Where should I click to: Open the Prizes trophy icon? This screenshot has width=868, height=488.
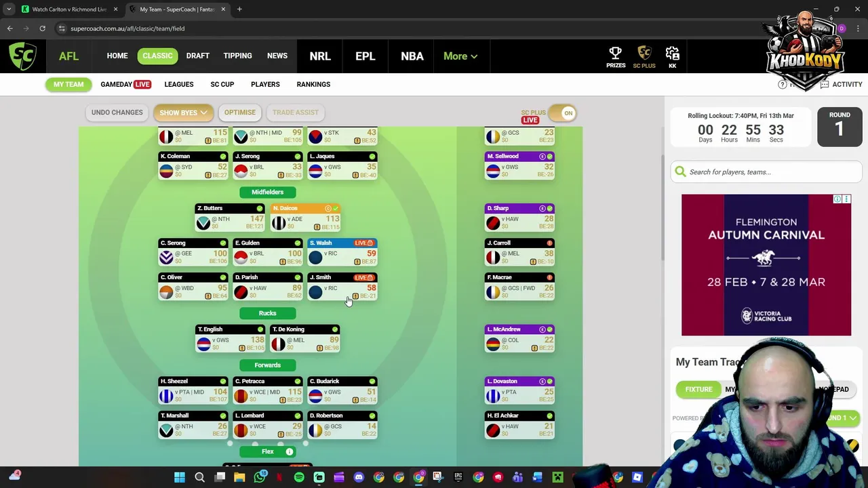point(616,53)
